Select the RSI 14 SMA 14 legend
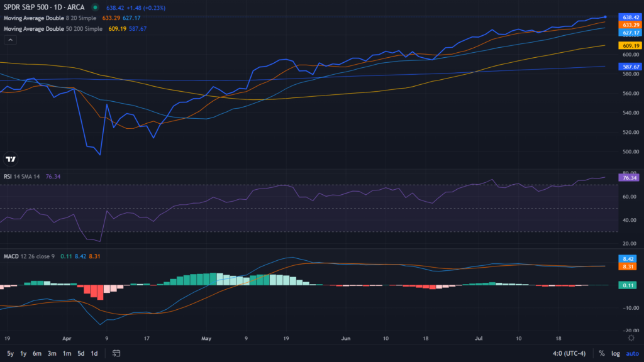The width and height of the screenshot is (644, 362). click(x=22, y=177)
